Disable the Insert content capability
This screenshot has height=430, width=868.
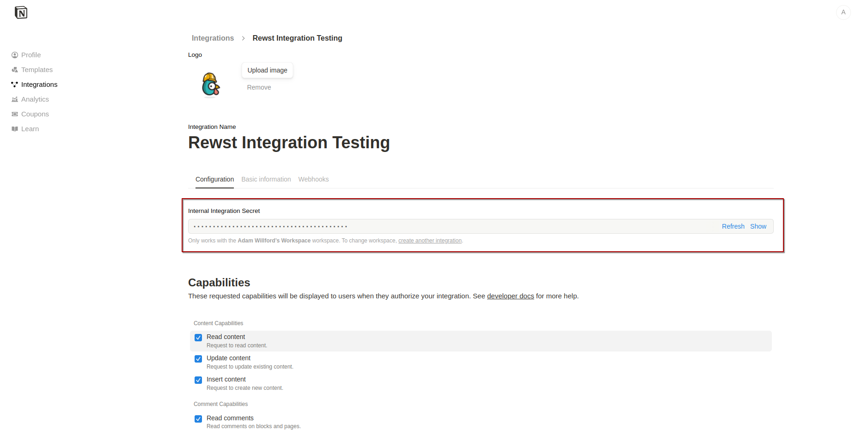point(198,380)
